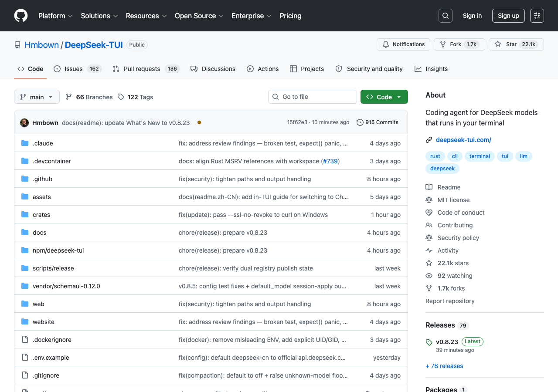The image size is (558, 392).
Task: Click the search magnifier icon in header
Action: 446,16
